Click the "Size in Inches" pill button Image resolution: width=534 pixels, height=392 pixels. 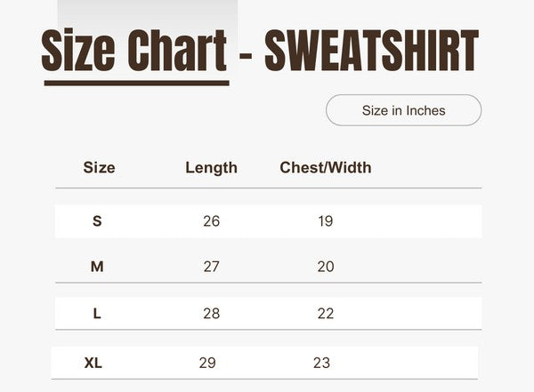[403, 111]
